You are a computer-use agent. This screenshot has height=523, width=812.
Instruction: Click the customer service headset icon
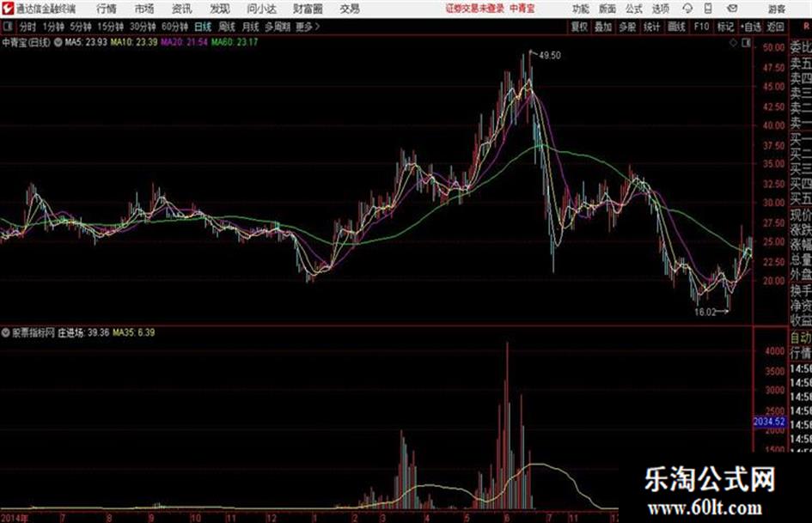tap(687, 9)
